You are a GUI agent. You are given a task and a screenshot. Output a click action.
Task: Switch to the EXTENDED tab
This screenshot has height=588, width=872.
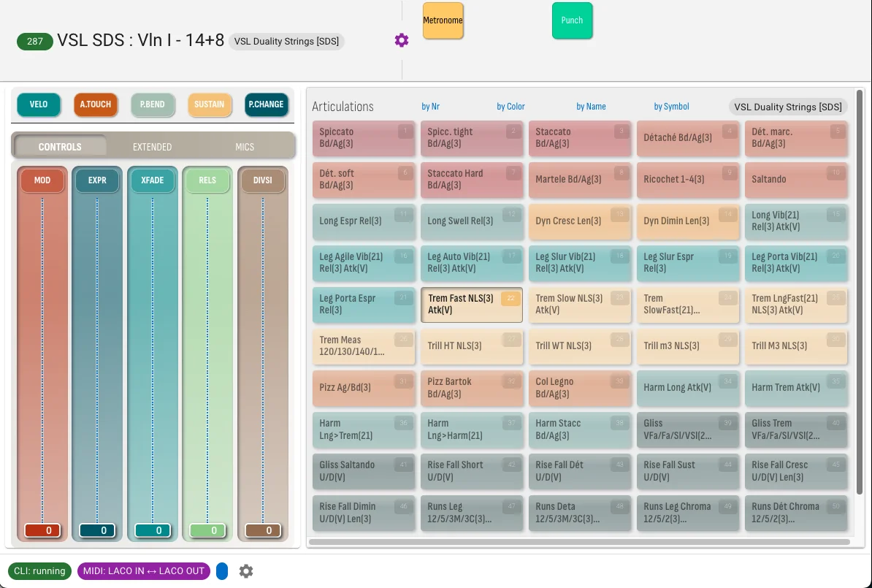tap(152, 147)
